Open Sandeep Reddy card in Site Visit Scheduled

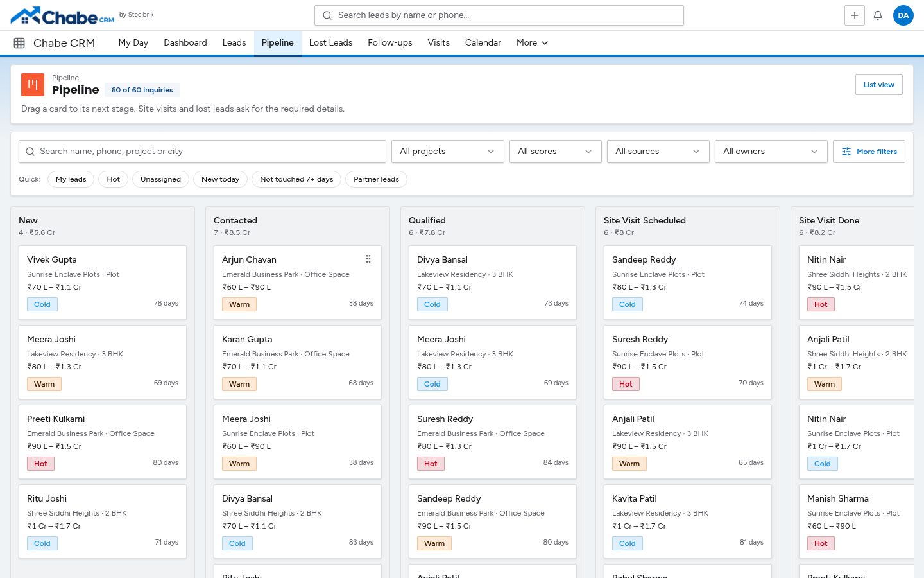point(688,283)
